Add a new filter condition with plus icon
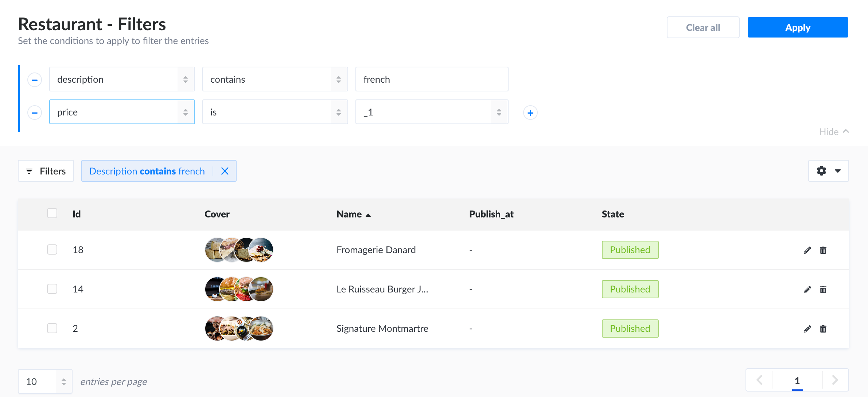This screenshot has height=397, width=868. click(530, 112)
